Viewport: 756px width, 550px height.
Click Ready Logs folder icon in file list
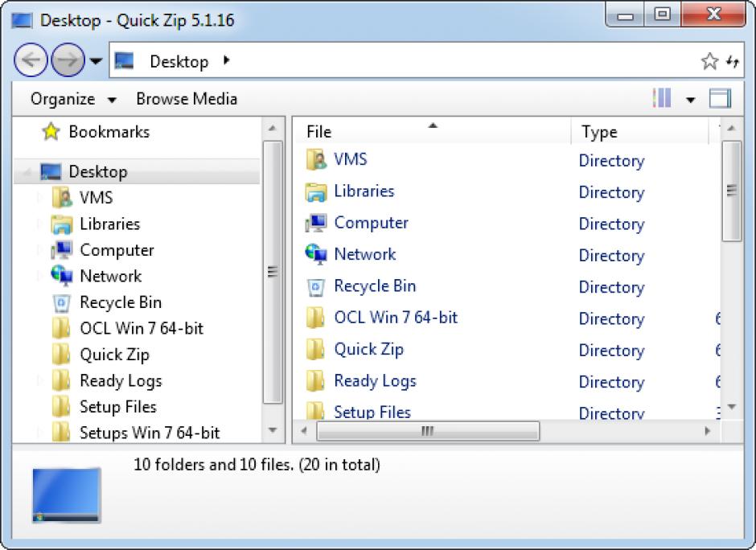click(x=315, y=381)
